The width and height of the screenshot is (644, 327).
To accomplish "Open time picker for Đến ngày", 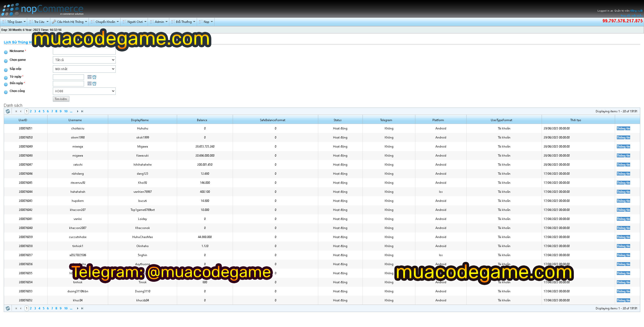I will (94, 84).
